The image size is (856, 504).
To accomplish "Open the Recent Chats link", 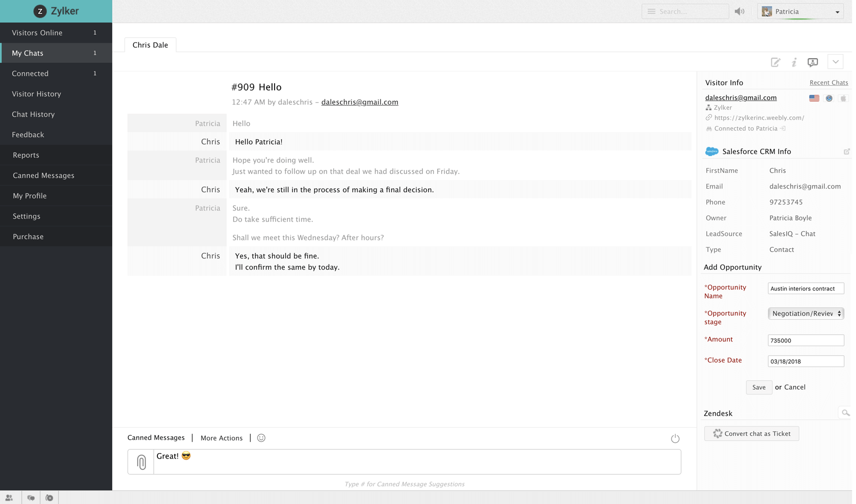I will coord(828,82).
